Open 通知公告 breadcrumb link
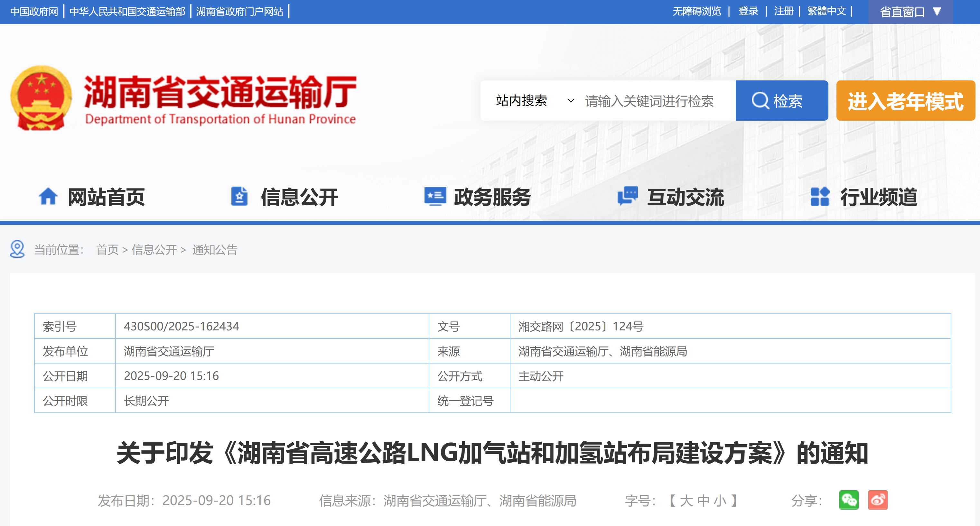 point(215,250)
